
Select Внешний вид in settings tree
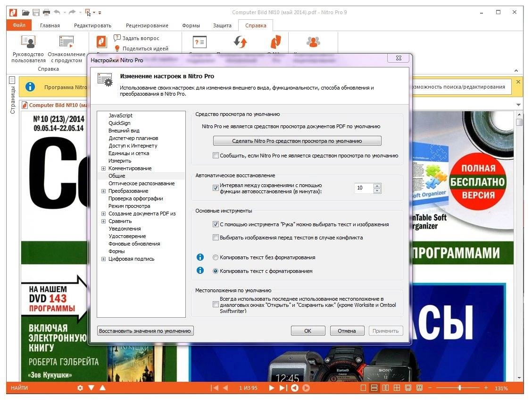pyautogui.click(x=124, y=131)
